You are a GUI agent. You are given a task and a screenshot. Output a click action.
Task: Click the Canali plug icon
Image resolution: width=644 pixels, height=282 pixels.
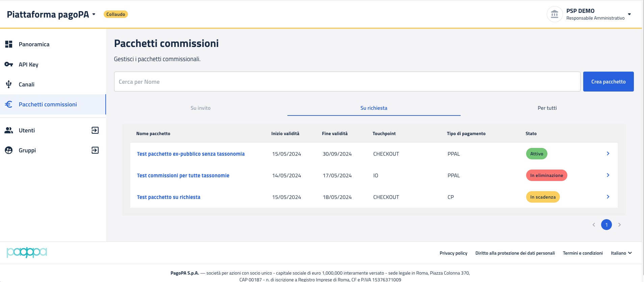(9, 84)
